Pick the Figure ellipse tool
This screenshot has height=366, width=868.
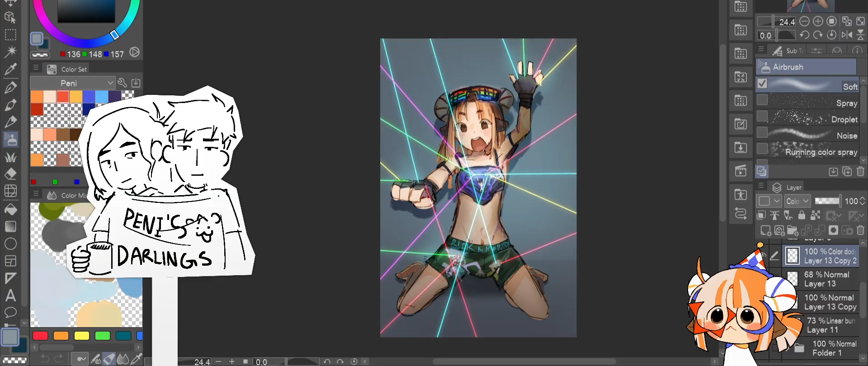[10, 244]
